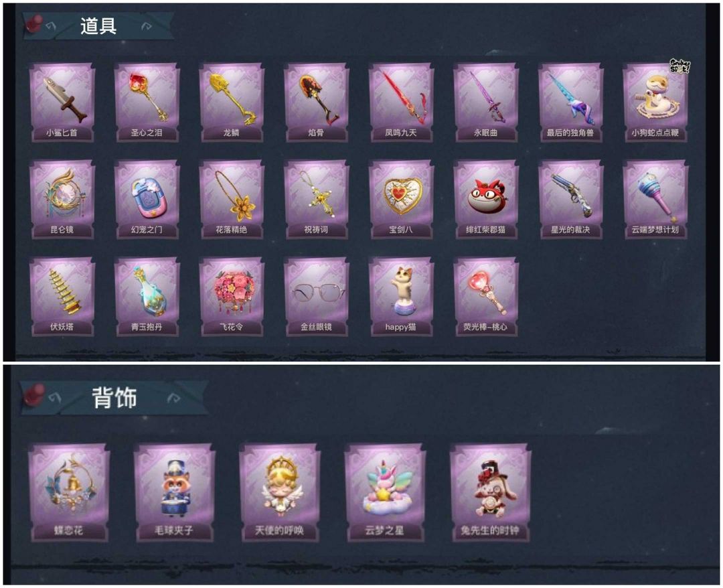Image resolution: width=723 pixels, height=588 pixels.
Task: Pick the happy猫 cat figurine
Action: pos(401,297)
